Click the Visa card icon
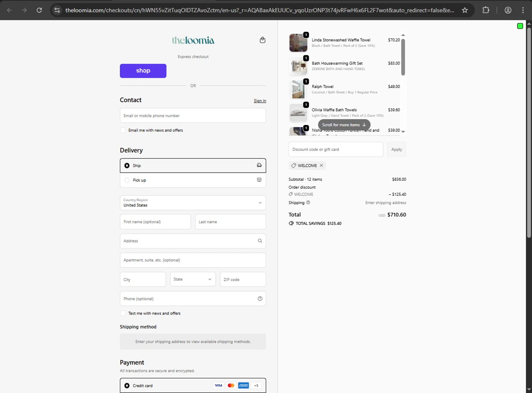Image resolution: width=532 pixels, height=393 pixels. [218, 386]
